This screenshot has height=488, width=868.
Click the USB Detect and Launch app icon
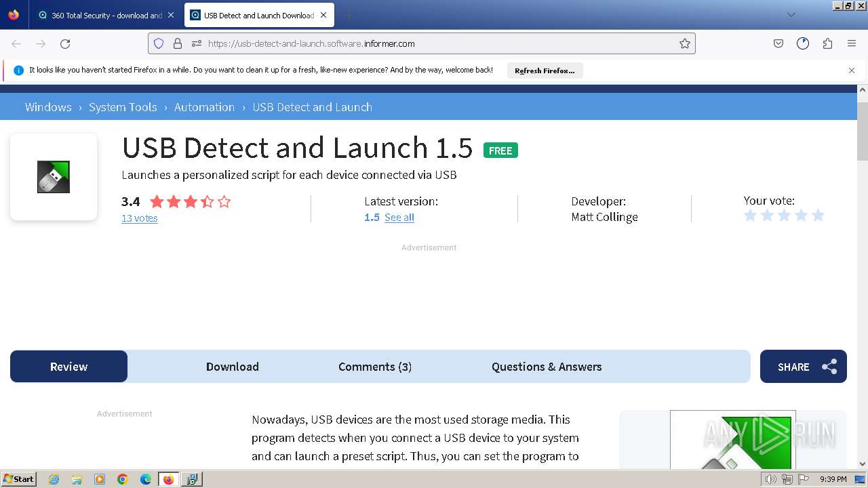(54, 177)
